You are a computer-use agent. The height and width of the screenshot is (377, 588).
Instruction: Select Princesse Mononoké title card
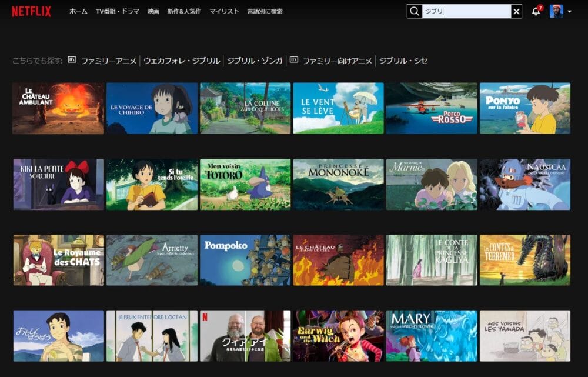coord(338,184)
